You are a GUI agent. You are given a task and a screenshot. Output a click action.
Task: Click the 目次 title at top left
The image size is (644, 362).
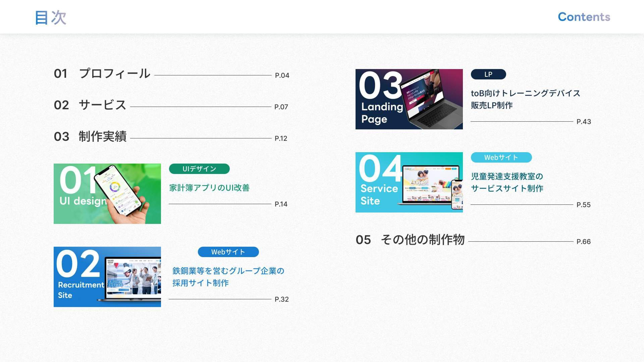51,17
